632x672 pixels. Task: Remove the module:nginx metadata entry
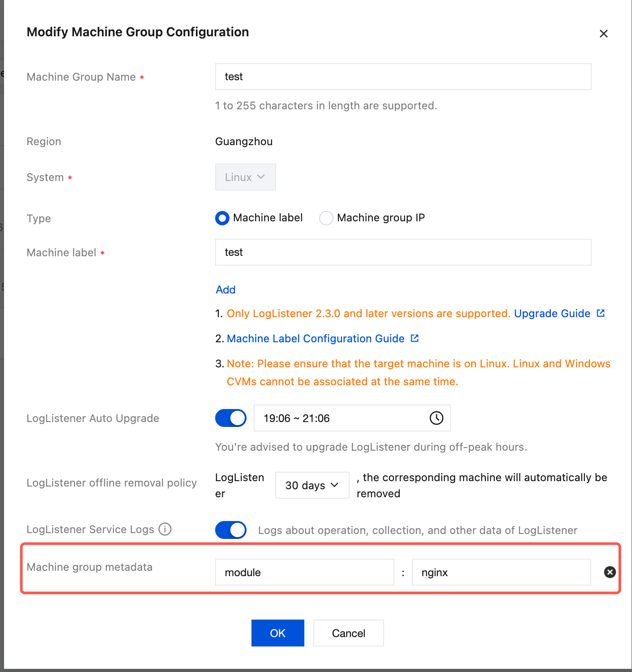[x=610, y=572]
